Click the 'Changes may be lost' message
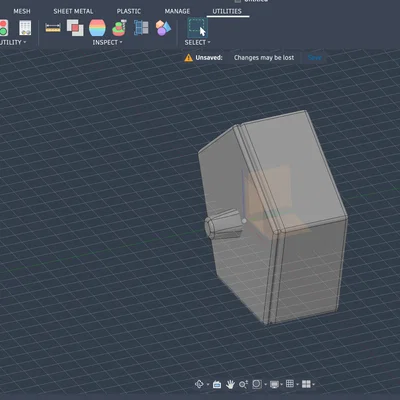 [264, 58]
